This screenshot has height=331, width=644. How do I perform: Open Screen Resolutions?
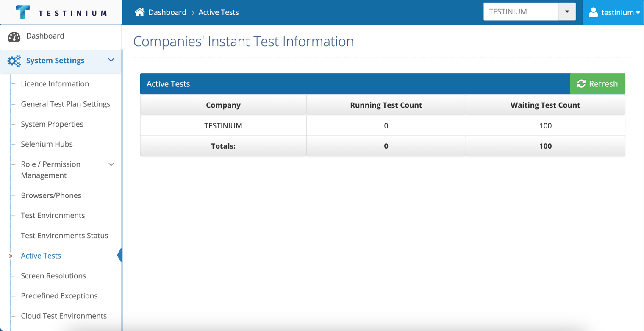point(53,276)
